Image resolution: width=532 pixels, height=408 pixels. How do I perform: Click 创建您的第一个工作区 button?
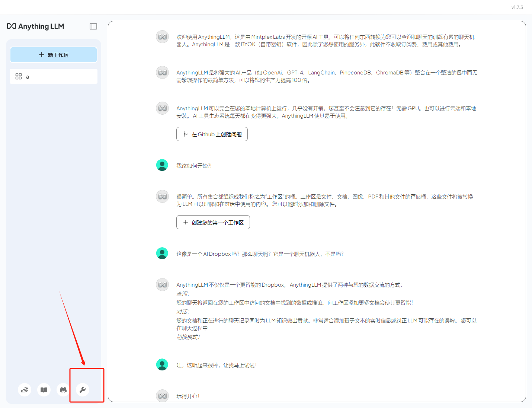tap(213, 222)
